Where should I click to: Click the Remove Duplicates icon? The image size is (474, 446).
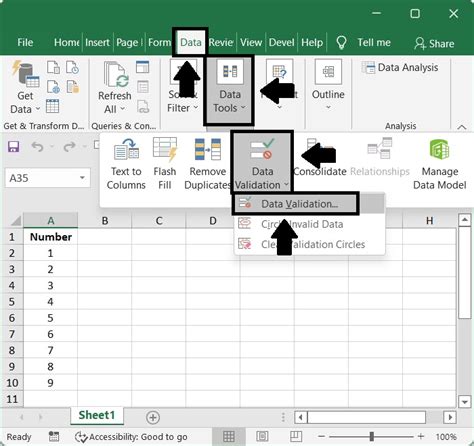[x=208, y=149]
